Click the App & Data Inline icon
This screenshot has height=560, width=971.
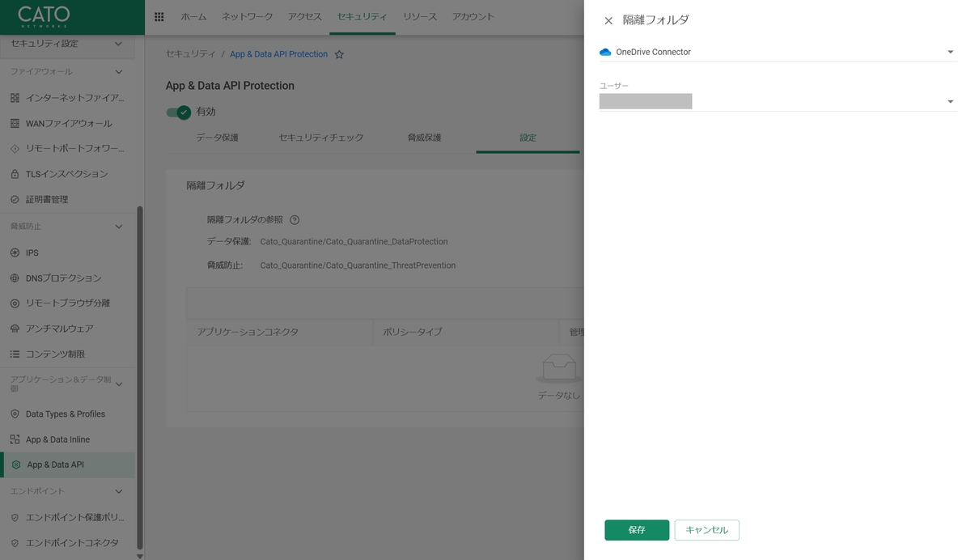(x=15, y=439)
